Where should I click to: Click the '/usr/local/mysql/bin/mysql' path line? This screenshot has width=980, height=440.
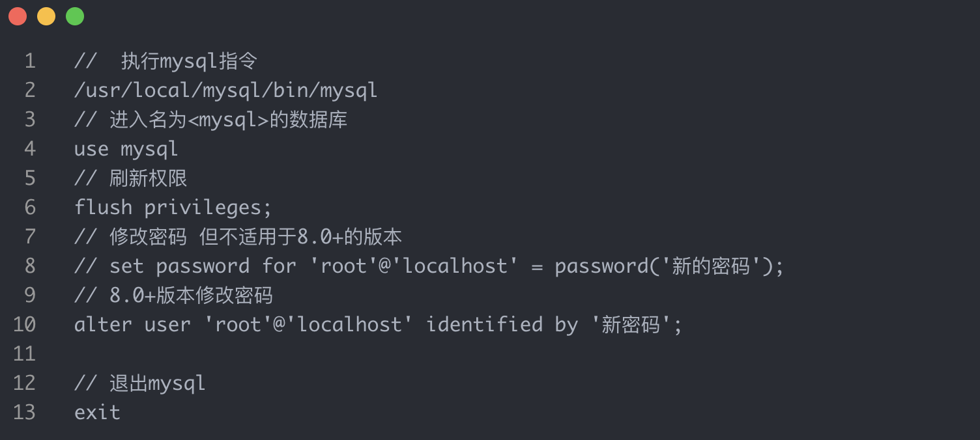pos(225,90)
